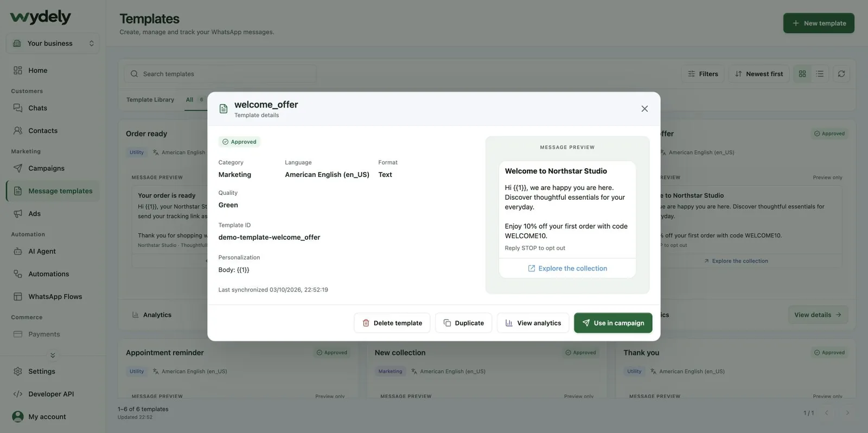The image size is (868, 433).
Task: Open WhatsApp Flows
Action: (x=53, y=297)
